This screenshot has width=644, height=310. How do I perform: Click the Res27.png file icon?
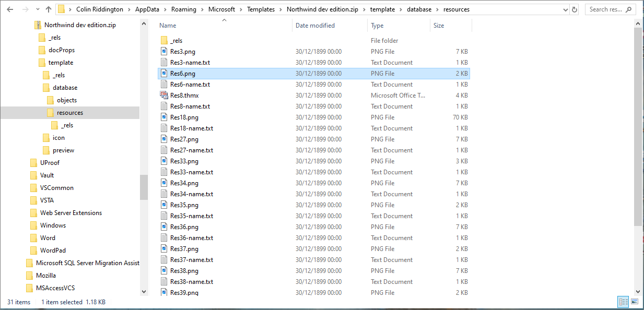pos(164,139)
